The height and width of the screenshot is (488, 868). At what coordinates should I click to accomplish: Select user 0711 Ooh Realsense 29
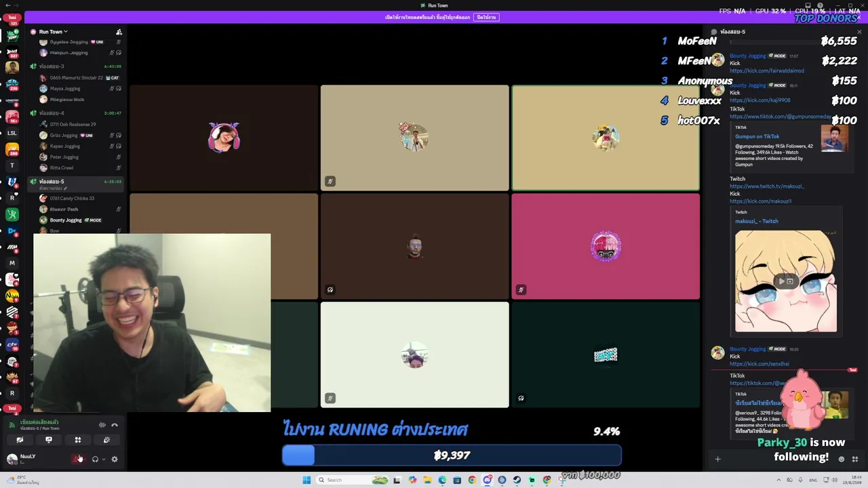[79, 125]
